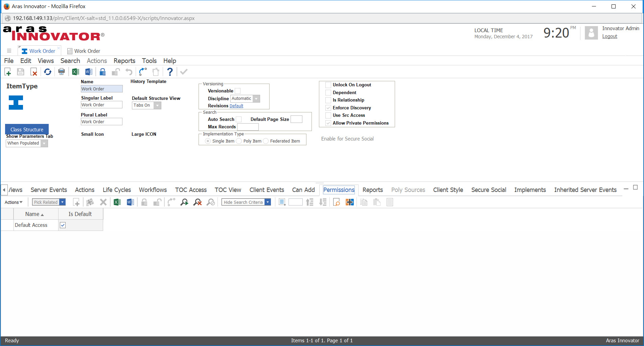Clear search criteria with binoculars X icon

[x=198, y=202]
